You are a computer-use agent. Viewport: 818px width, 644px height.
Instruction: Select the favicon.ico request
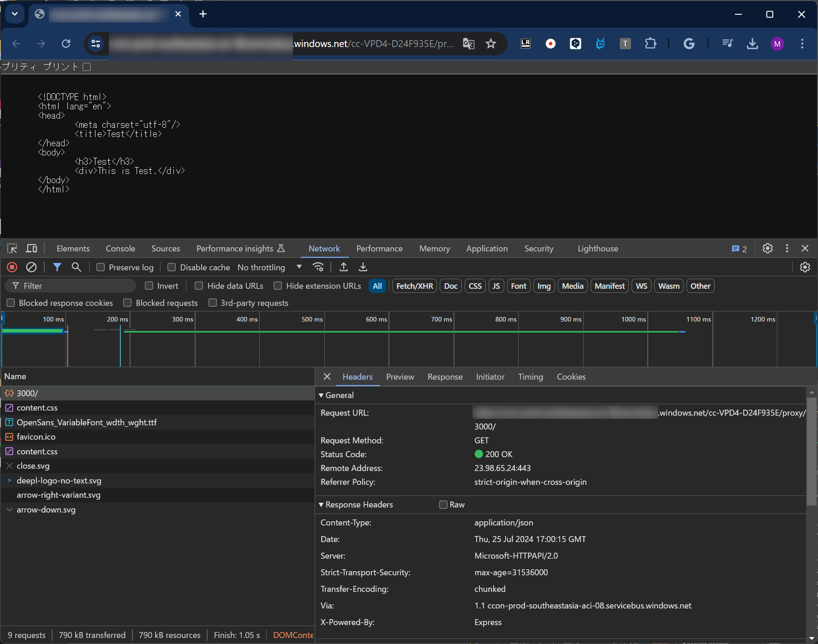[36, 437]
